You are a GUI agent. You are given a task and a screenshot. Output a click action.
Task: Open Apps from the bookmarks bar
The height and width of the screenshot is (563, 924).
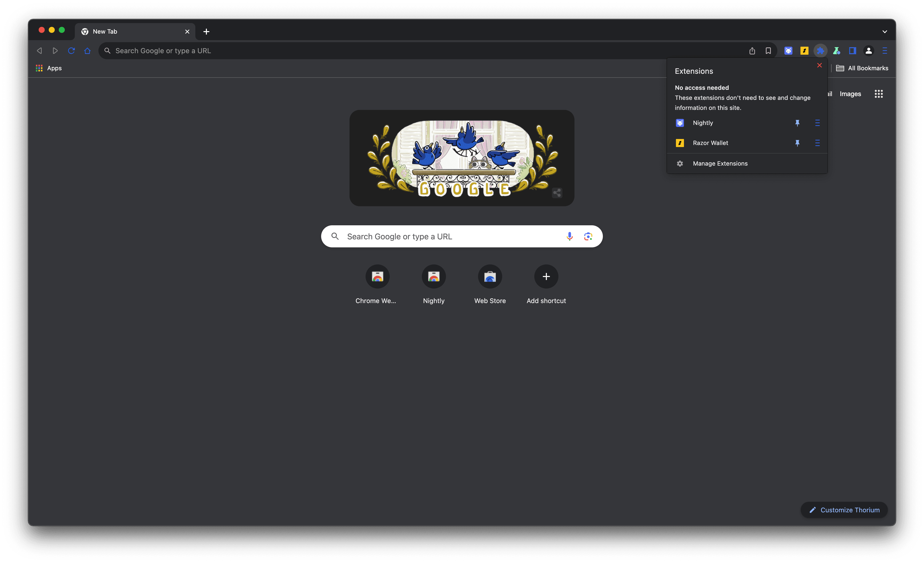click(x=49, y=68)
